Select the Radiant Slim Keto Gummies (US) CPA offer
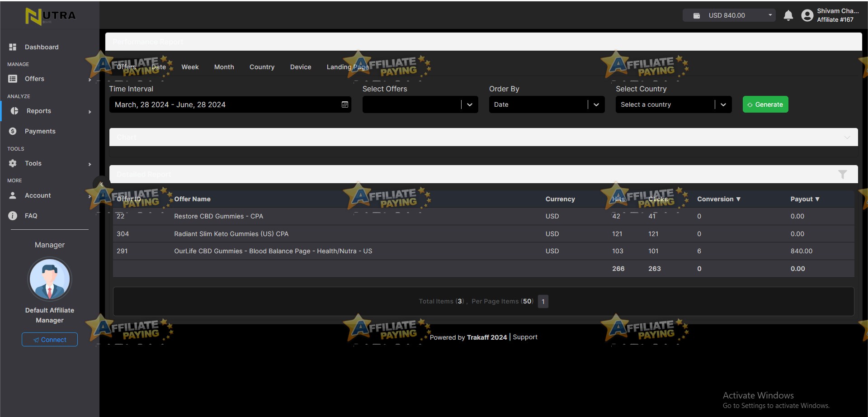The image size is (868, 417). 231,234
